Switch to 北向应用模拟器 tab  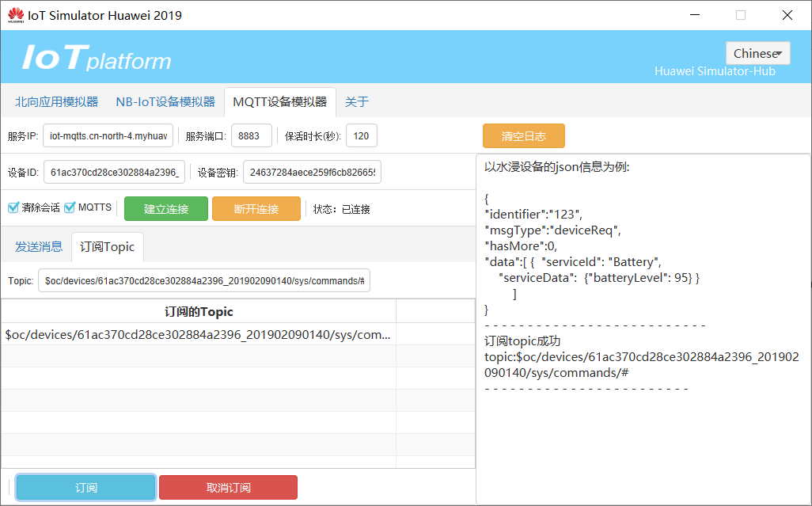(x=56, y=102)
